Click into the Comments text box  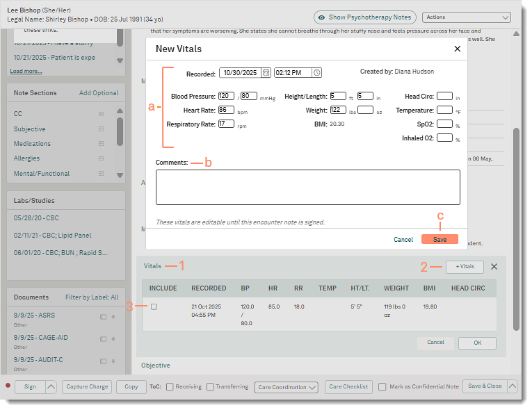pyautogui.click(x=307, y=187)
